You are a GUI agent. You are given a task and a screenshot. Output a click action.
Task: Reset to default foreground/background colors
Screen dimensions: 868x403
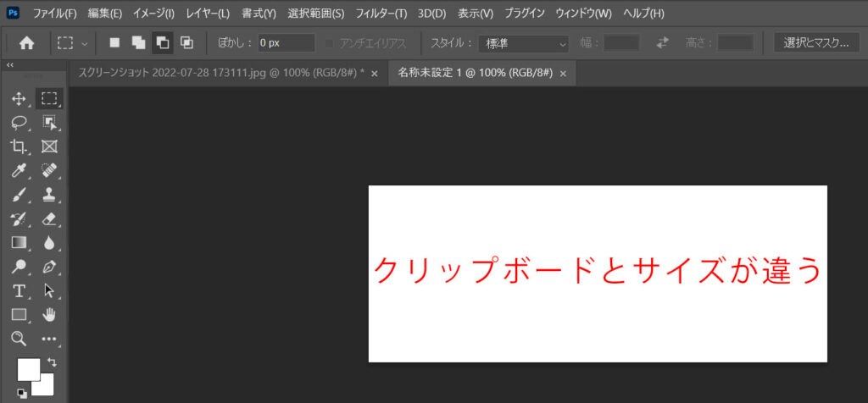[x=21, y=393]
